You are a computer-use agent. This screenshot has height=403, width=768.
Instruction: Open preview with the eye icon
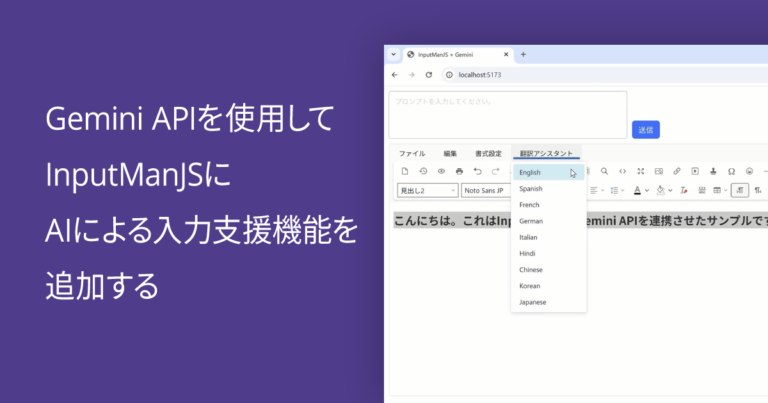coord(441,171)
